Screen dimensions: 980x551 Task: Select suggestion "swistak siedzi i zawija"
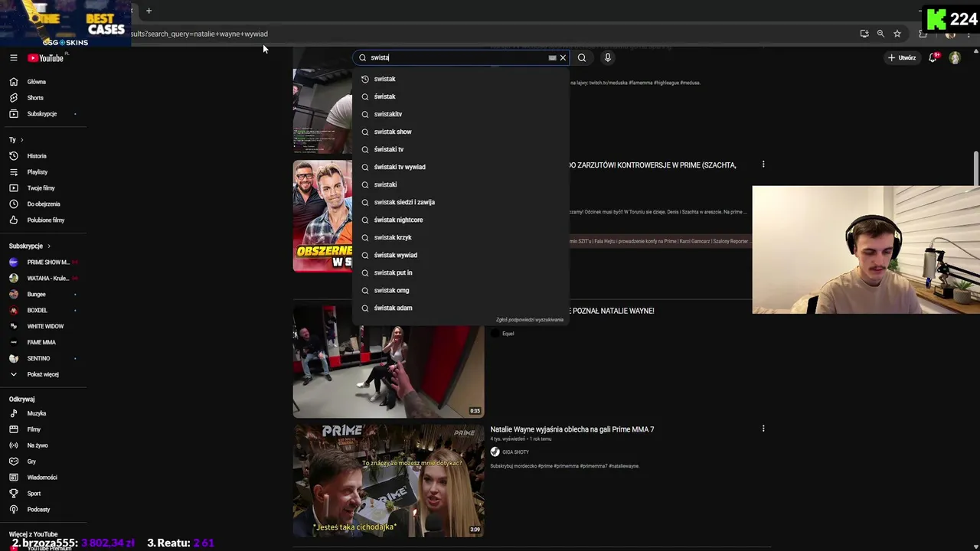pos(461,202)
